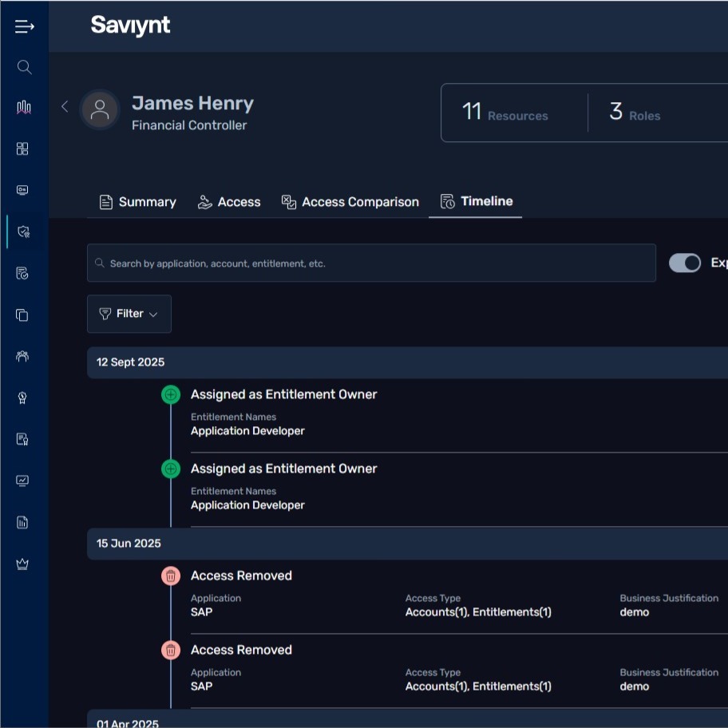Click the 'Financial Controller' job title
The height and width of the screenshot is (728, 728).
(x=189, y=125)
